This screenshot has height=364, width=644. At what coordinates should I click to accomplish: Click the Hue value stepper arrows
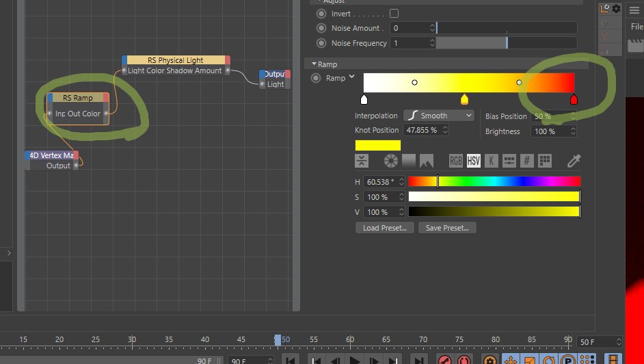401,181
